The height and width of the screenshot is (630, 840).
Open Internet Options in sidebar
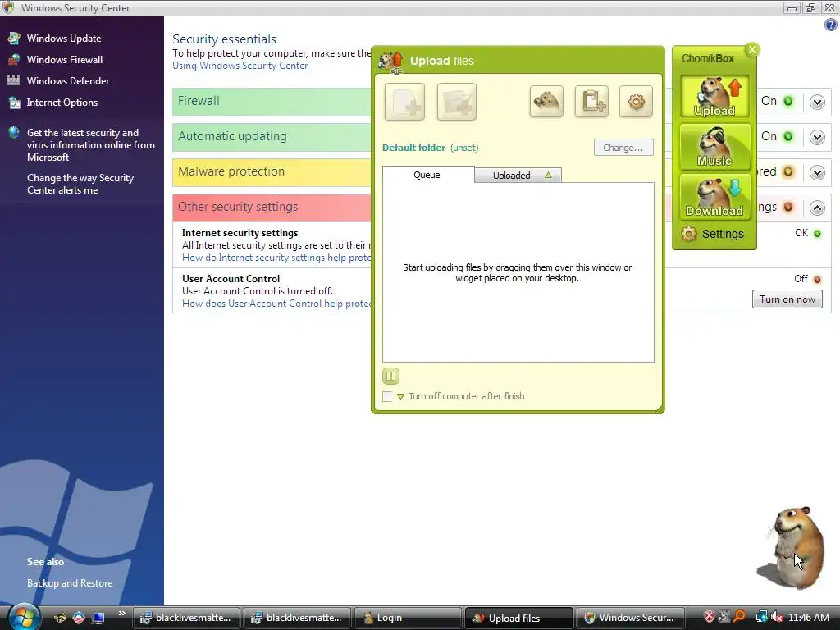coord(62,103)
